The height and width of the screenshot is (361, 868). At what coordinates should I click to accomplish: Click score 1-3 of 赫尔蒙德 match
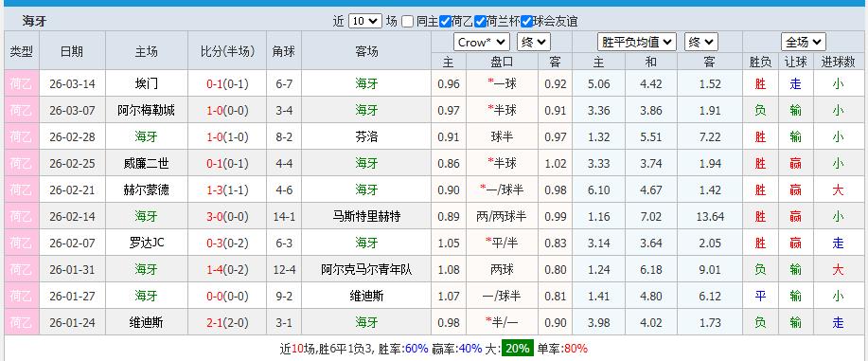pos(214,190)
